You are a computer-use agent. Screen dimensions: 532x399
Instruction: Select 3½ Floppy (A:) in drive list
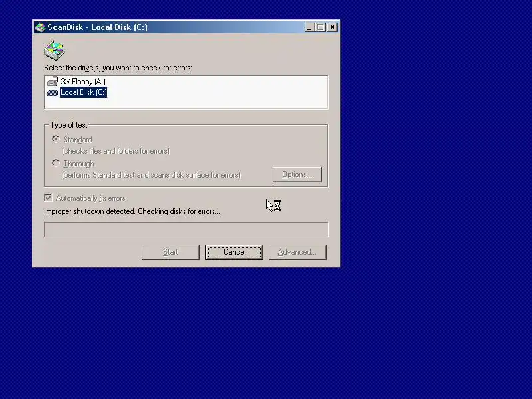coord(82,82)
